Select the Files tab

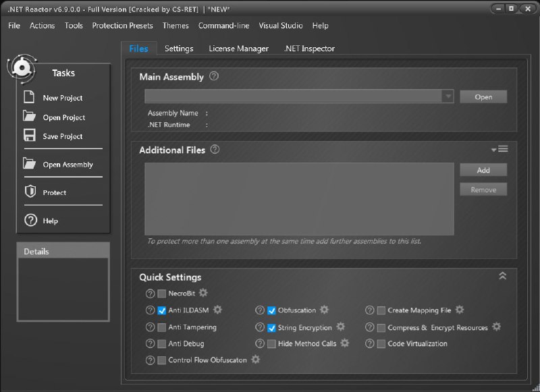[x=139, y=49]
